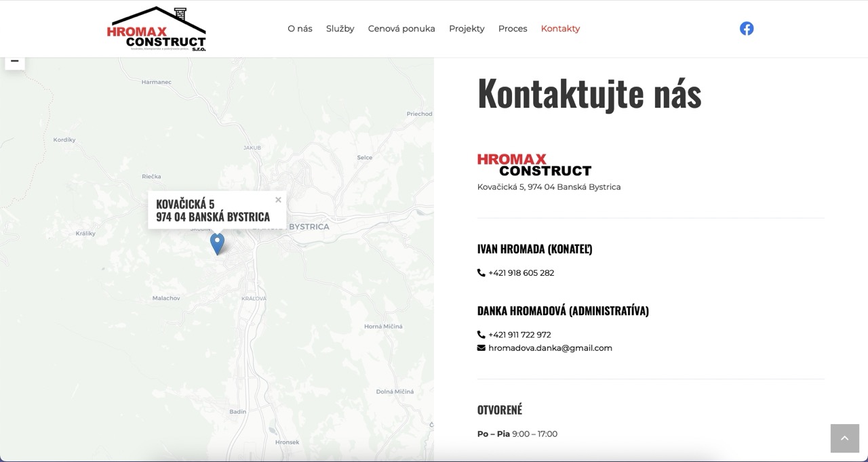Viewport: 868px width, 462px height.
Task: Click the envelope icon next to email
Action: [481, 348]
